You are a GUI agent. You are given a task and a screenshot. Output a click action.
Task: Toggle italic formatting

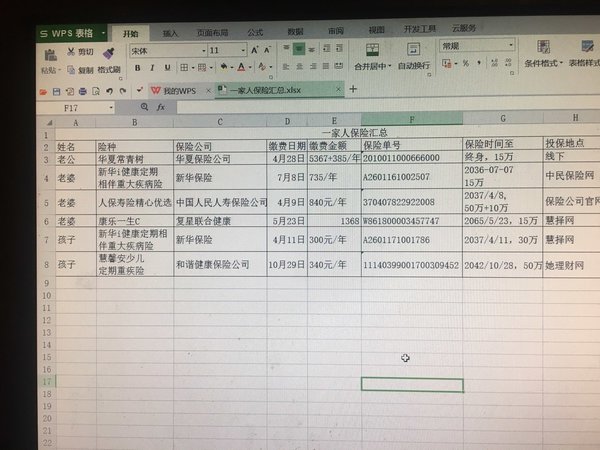[152, 68]
